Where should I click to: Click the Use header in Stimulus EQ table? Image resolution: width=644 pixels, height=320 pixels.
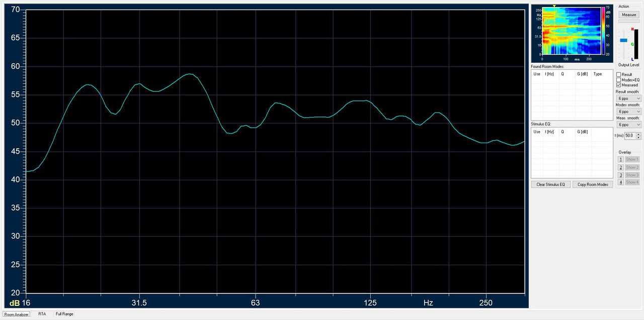537,132
